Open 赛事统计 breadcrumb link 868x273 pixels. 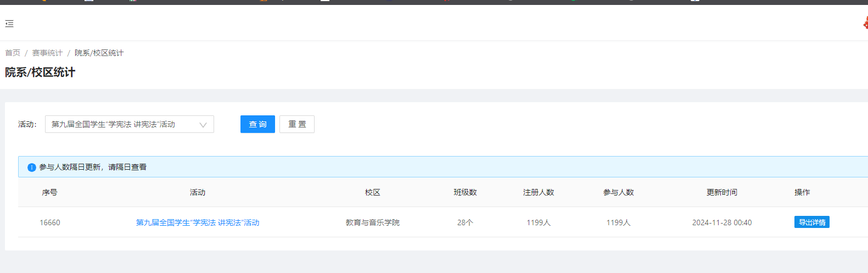click(47, 53)
